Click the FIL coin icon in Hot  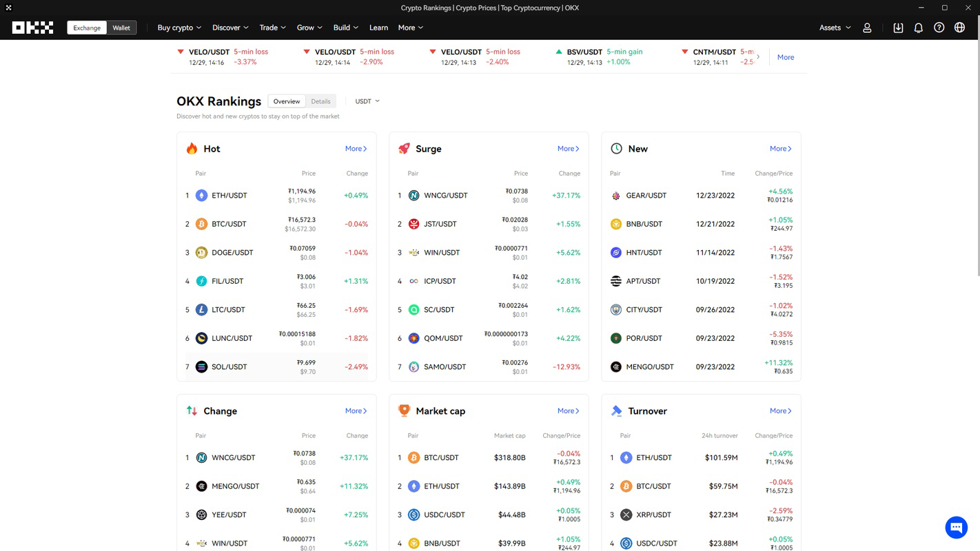click(201, 281)
